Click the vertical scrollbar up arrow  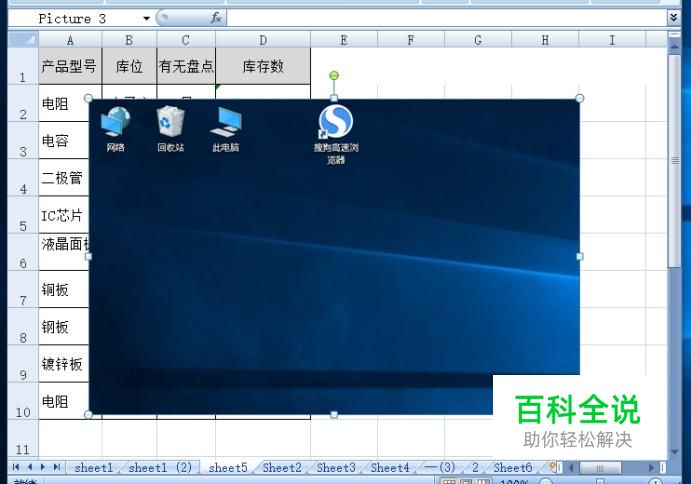pyautogui.click(x=674, y=46)
